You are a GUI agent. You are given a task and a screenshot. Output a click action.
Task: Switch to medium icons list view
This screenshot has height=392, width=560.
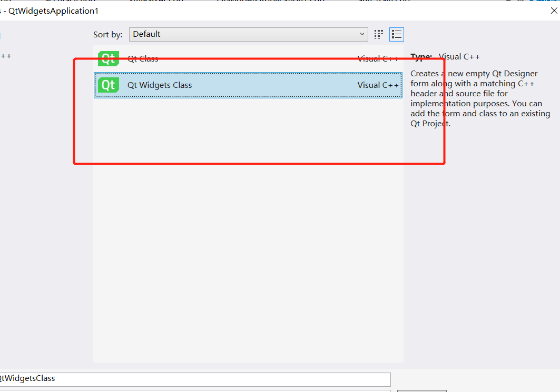click(397, 34)
